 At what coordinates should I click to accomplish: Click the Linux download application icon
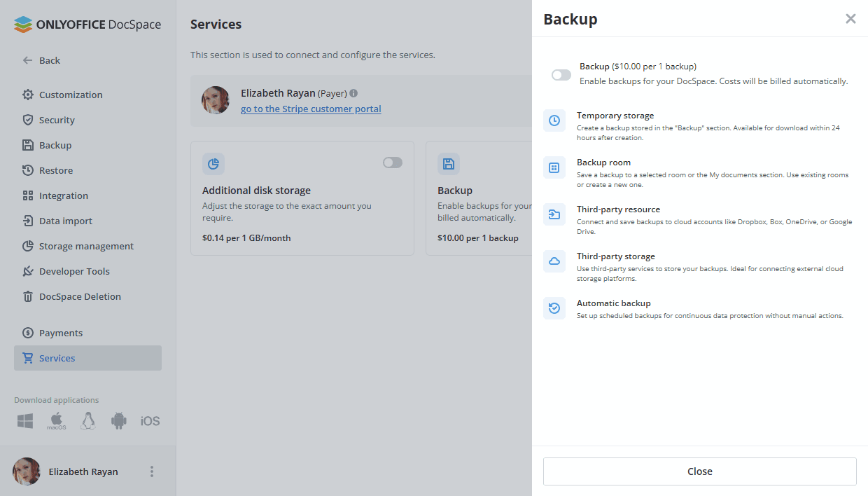pyautogui.click(x=87, y=421)
